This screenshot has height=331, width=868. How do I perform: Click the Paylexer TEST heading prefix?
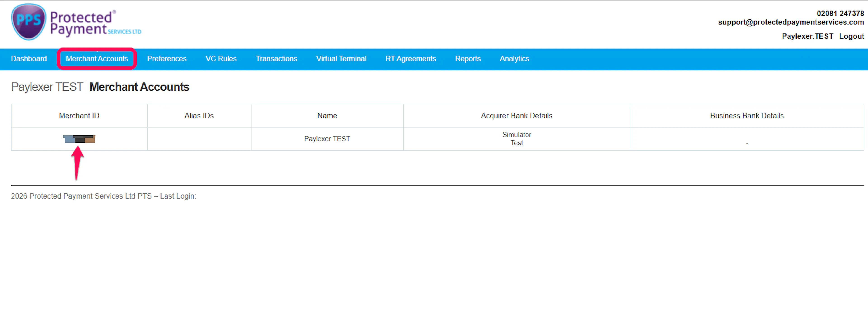47,87
